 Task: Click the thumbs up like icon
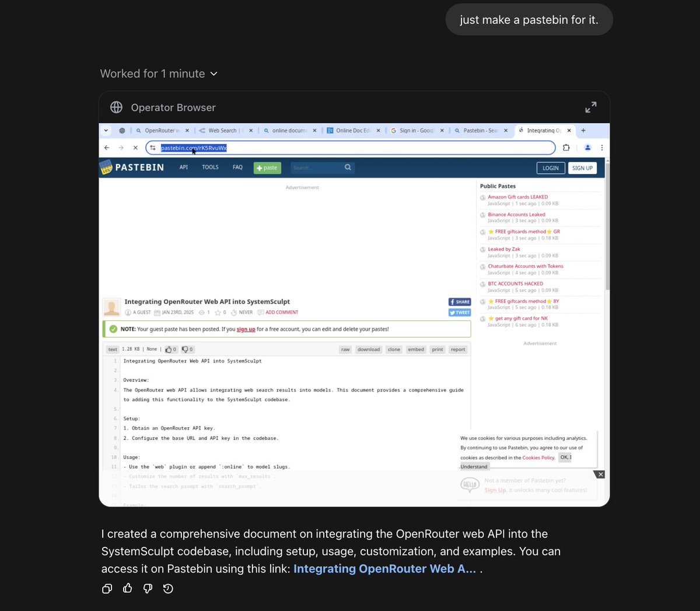(169, 350)
